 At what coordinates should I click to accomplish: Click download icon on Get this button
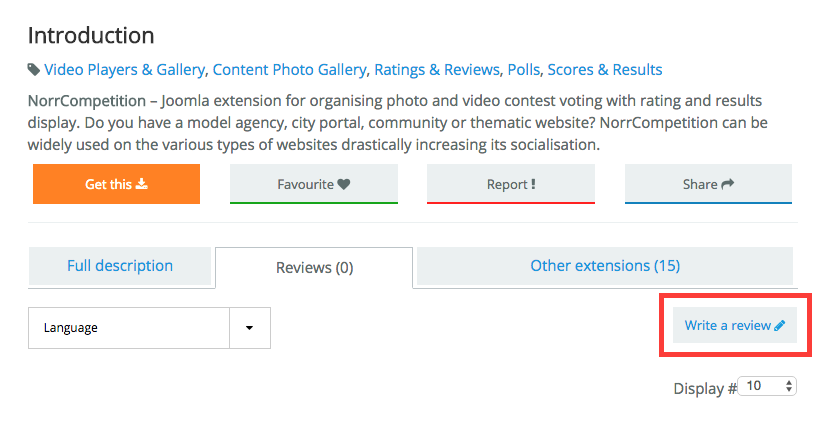pyautogui.click(x=142, y=184)
